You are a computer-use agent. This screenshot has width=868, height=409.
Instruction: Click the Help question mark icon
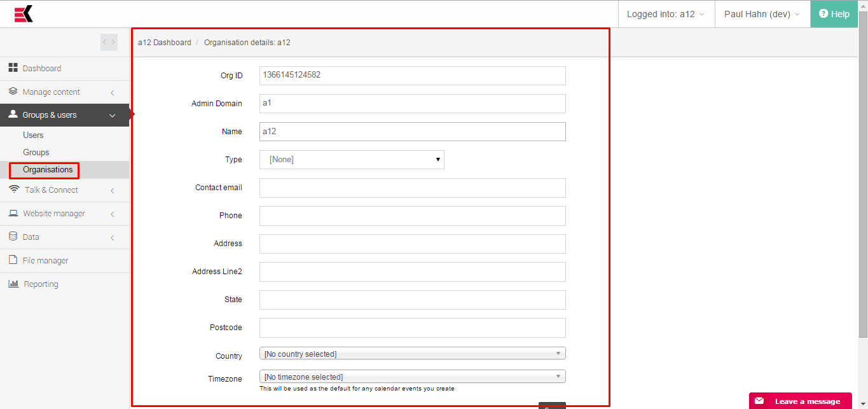[823, 13]
